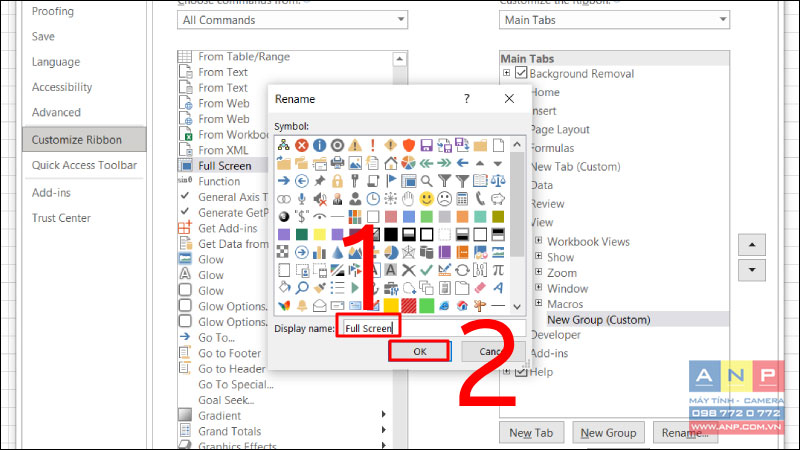The height and width of the screenshot is (450, 800).
Task: Pick the telephone handset symbol
Action: 480,198
